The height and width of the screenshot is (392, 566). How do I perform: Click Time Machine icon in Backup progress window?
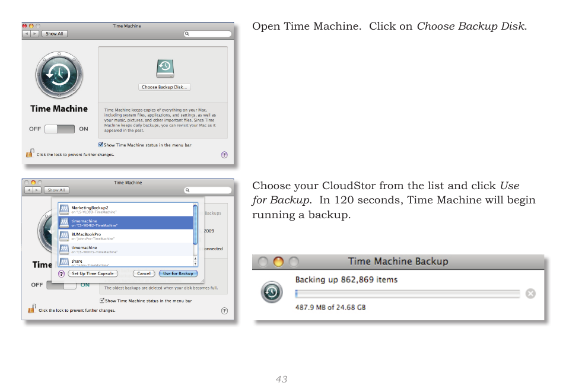tap(272, 292)
